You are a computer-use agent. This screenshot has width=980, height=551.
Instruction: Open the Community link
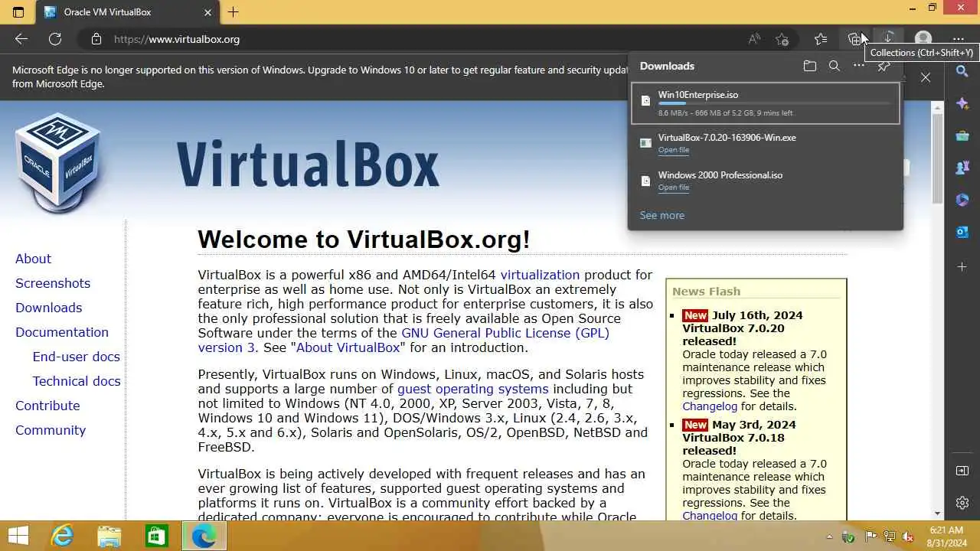tap(51, 430)
